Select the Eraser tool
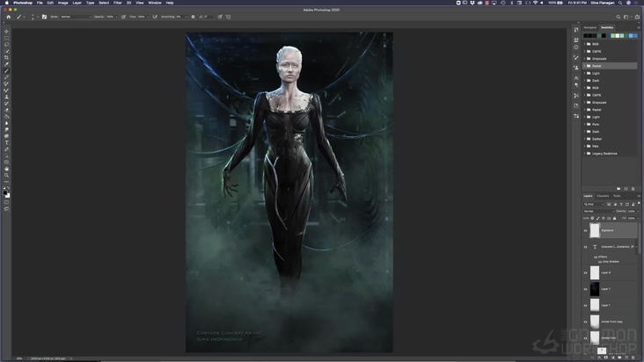 pos(6,111)
